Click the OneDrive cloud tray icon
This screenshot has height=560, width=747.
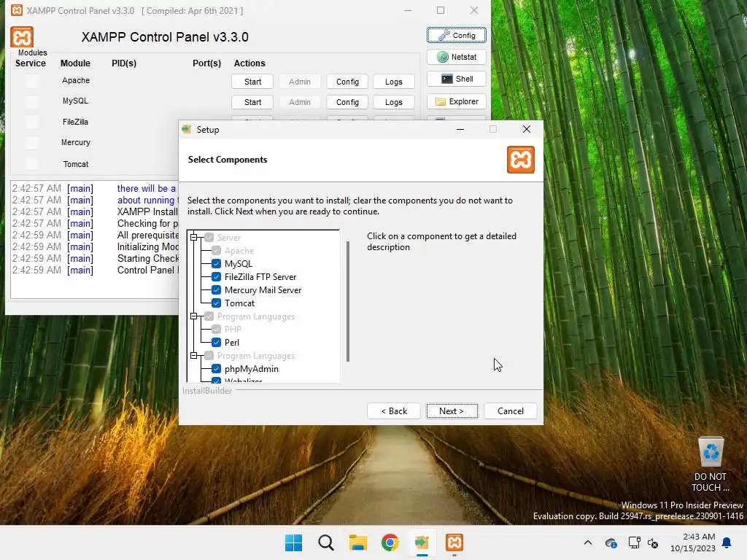pyautogui.click(x=611, y=542)
